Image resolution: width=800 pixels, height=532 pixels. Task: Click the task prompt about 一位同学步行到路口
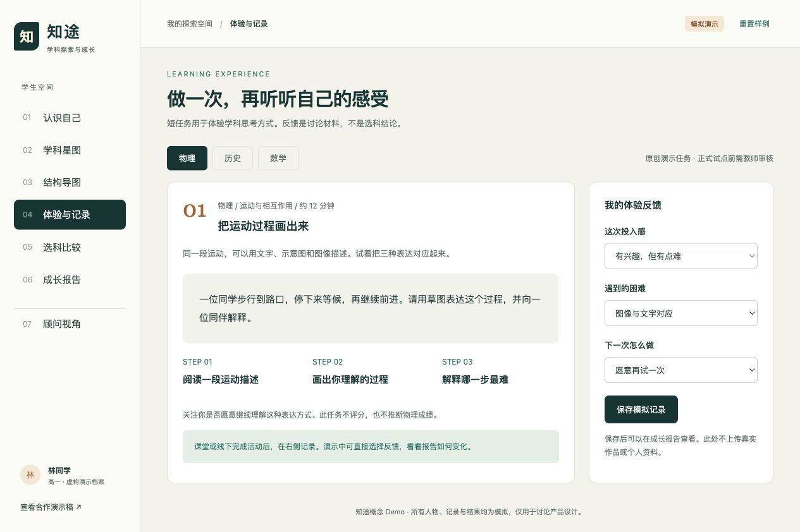[371, 308]
